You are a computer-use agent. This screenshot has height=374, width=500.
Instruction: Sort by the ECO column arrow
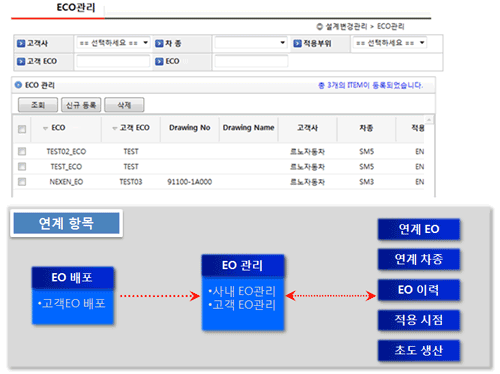click(x=45, y=128)
